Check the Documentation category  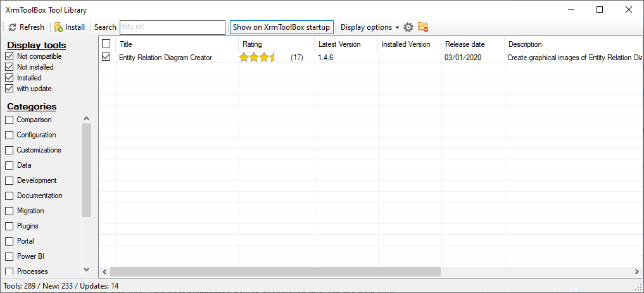tap(9, 196)
